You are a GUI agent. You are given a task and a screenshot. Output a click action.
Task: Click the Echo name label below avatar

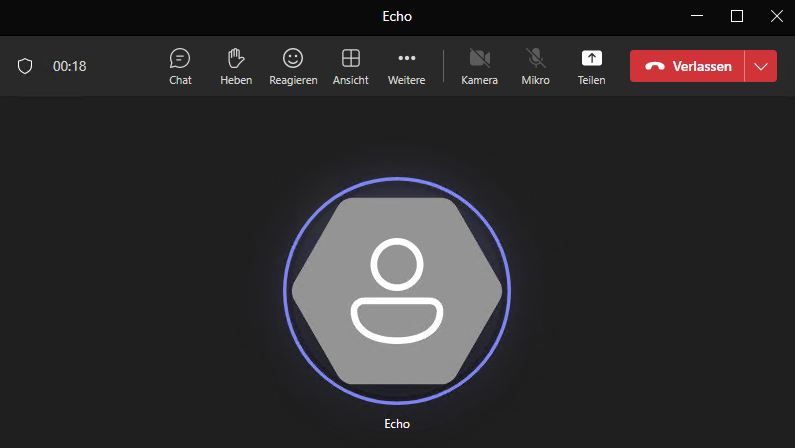click(397, 424)
